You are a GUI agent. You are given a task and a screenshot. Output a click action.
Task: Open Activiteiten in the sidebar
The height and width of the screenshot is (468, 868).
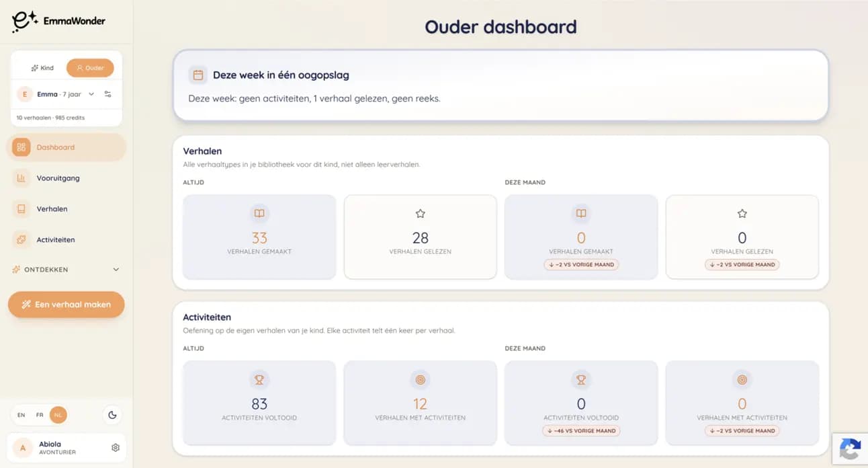click(66, 240)
